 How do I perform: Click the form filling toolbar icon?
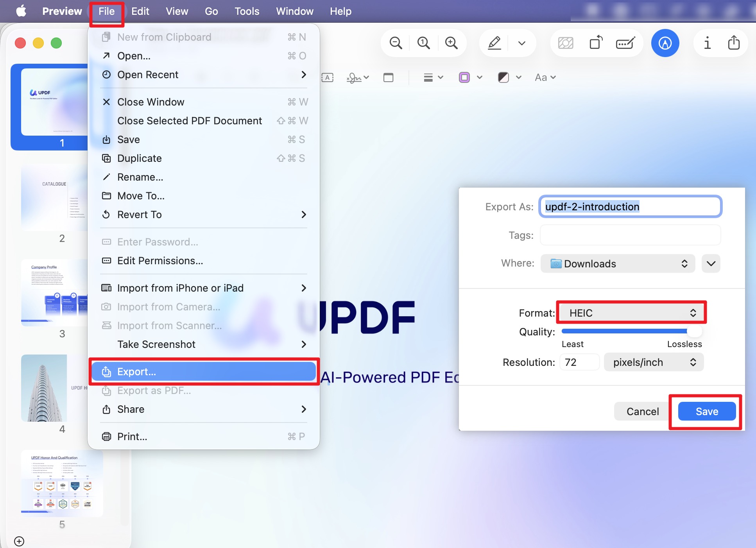point(625,43)
